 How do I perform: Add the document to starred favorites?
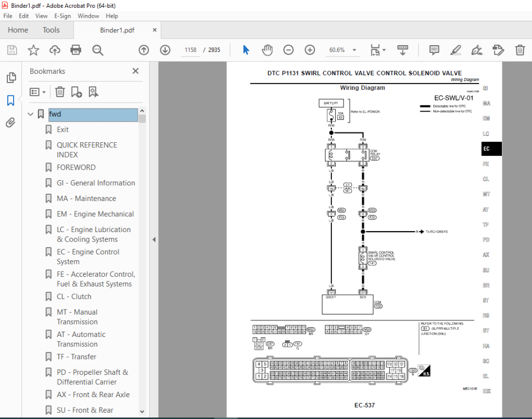pyautogui.click(x=33, y=50)
